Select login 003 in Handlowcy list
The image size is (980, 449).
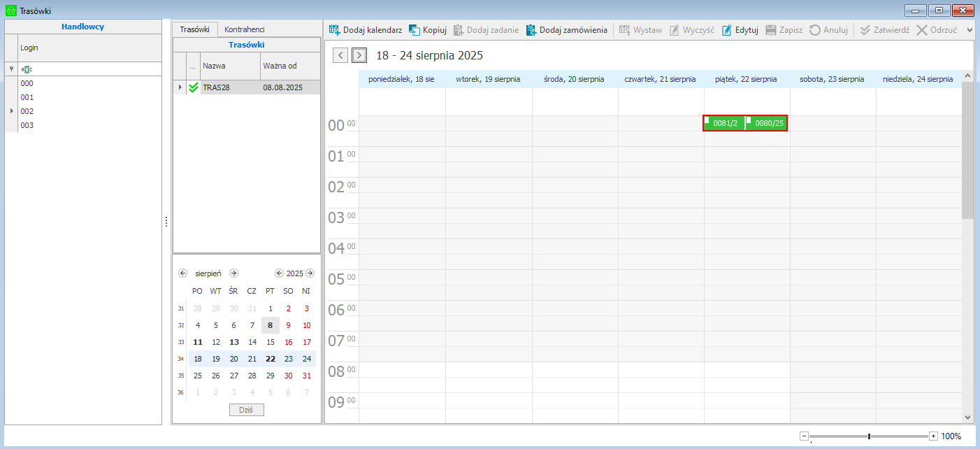pyautogui.click(x=27, y=125)
